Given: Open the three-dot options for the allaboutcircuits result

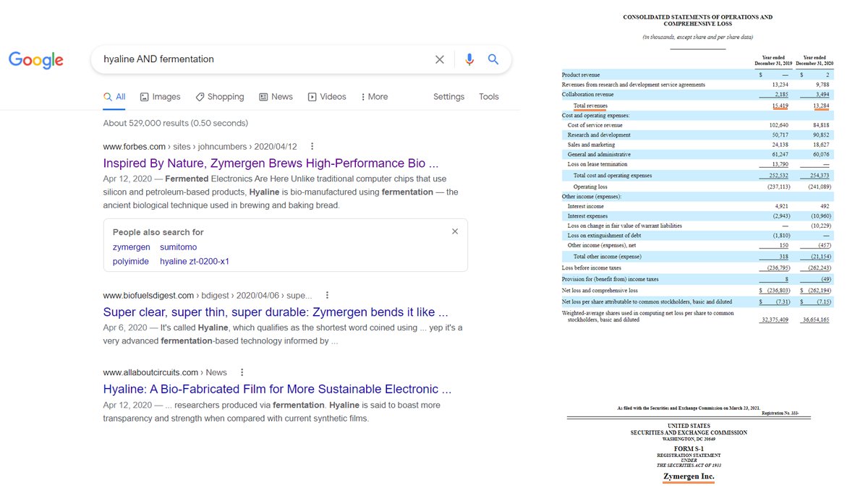Looking at the screenshot, I should click(x=242, y=372).
